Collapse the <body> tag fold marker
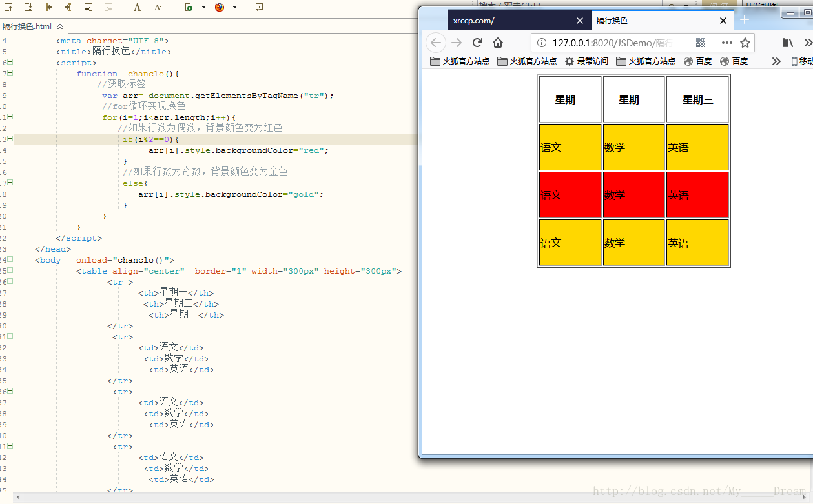The image size is (813, 504). (10, 260)
